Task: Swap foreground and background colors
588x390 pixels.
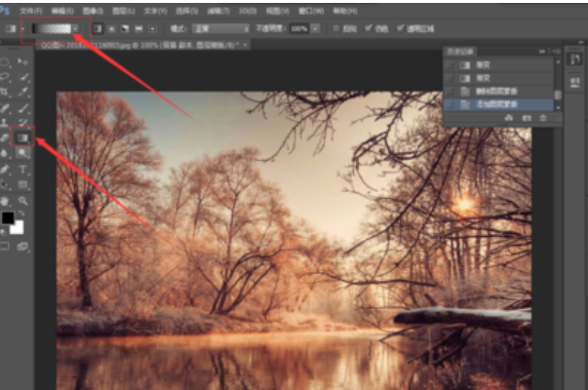Action: pyautogui.click(x=21, y=214)
